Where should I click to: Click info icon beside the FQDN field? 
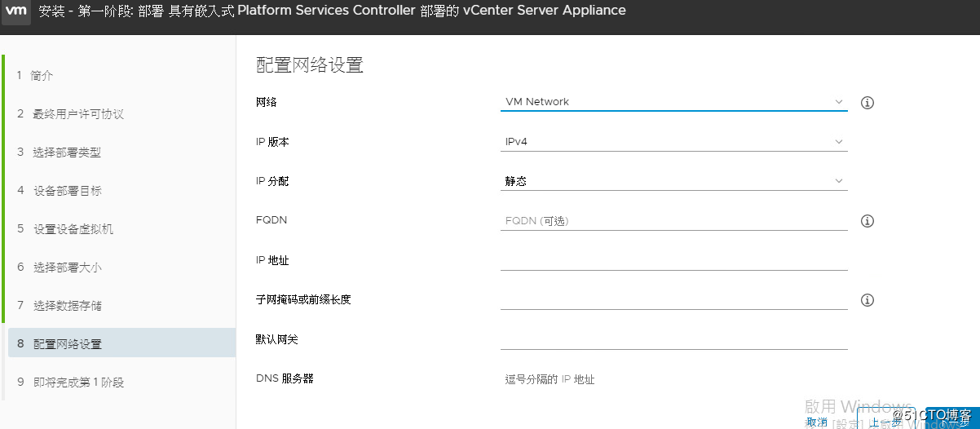(867, 221)
